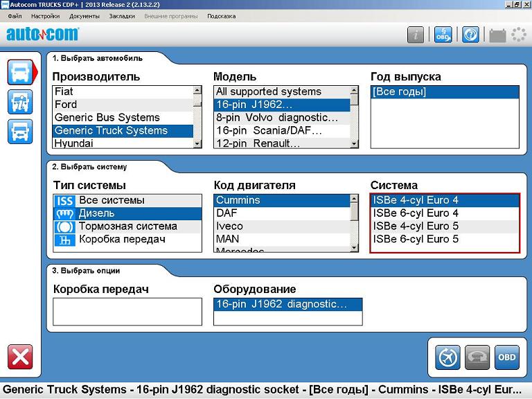
Task: Open the Закладки menu
Action: click(x=122, y=16)
